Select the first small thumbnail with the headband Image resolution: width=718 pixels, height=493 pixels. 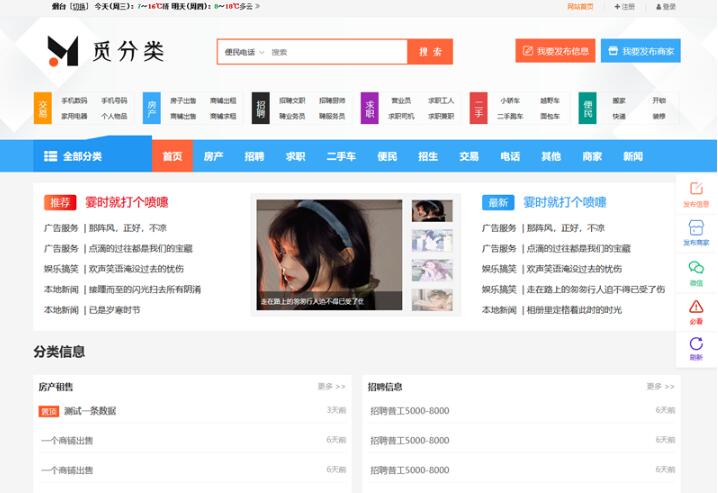coord(432,211)
